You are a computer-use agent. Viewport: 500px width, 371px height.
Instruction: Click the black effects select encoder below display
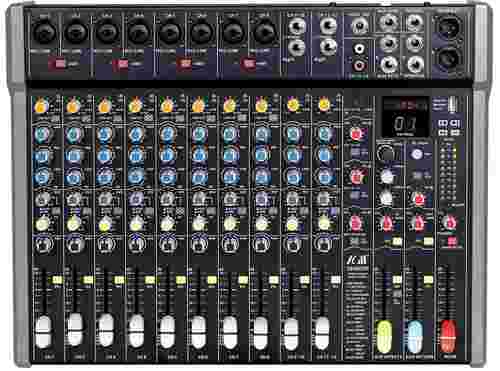386,154
